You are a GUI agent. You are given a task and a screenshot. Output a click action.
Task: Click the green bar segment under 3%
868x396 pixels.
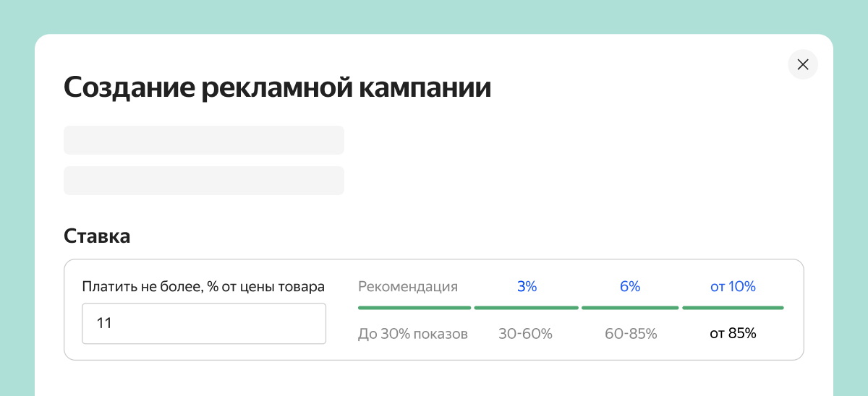tap(526, 308)
